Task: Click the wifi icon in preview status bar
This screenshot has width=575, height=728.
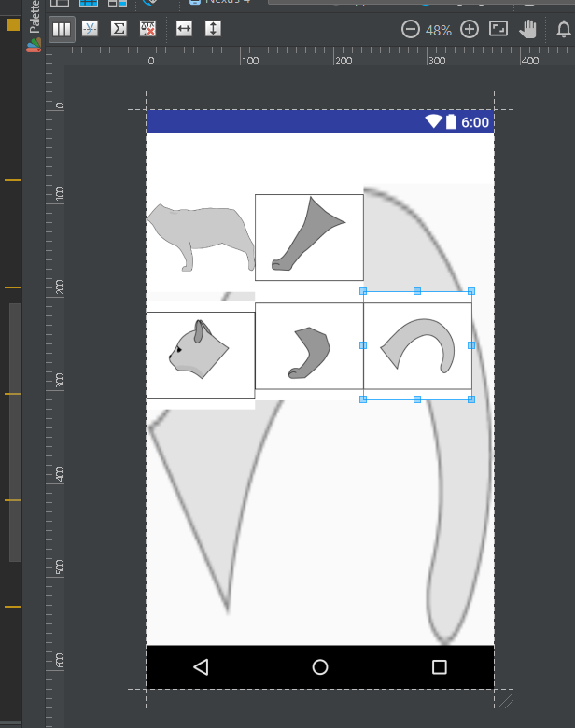Action: 434,121
